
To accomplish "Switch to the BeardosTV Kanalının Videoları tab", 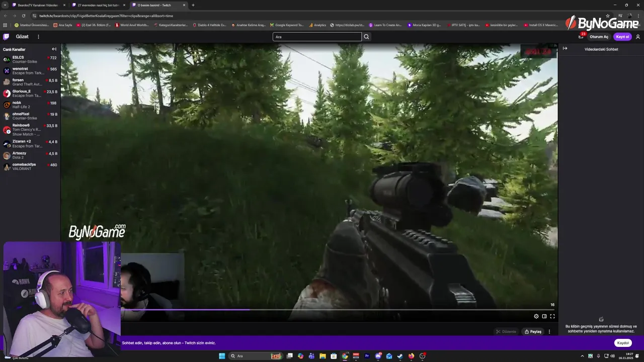I will point(39,5).
